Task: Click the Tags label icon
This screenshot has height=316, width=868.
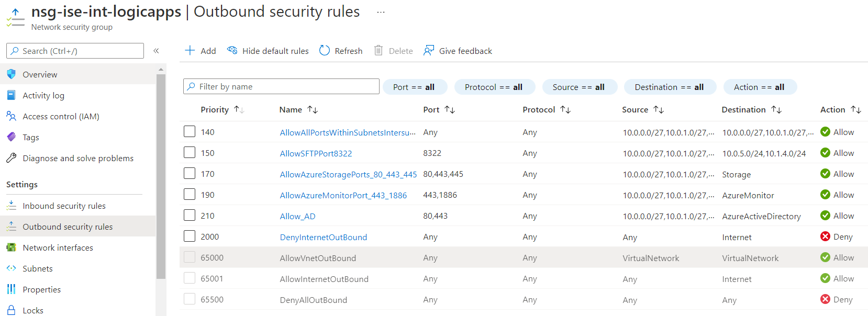Action: (x=11, y=137)
